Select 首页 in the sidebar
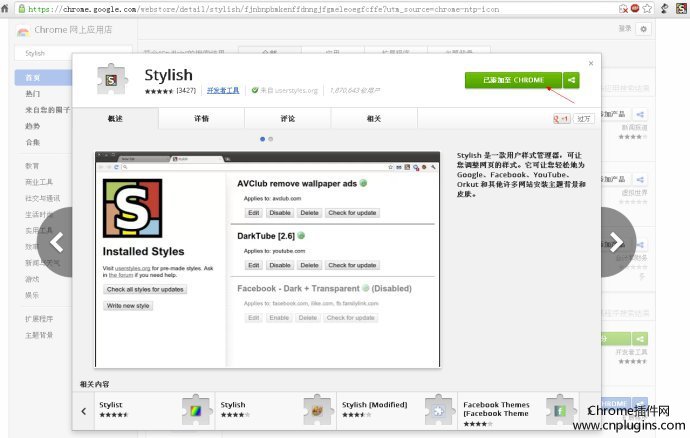 43,77
